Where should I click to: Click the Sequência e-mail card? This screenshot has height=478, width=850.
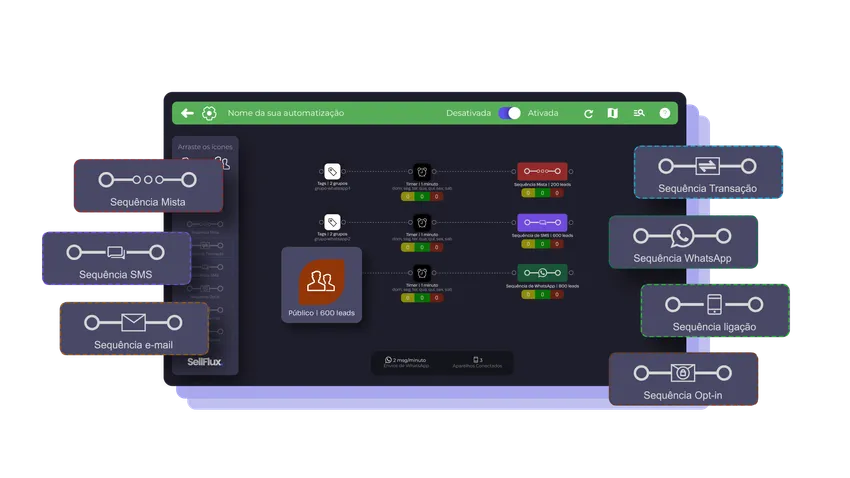point(133,328)
